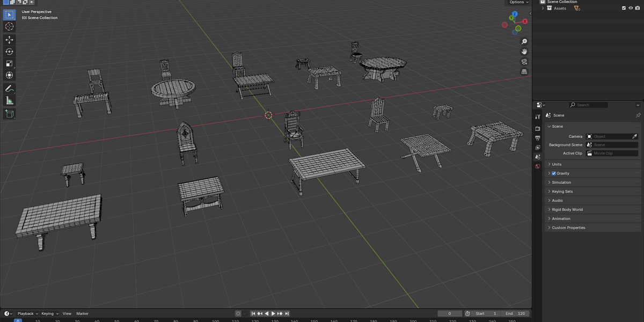Click the Start frame field
Screen dimensions: 644x322
pyautogui.click(x=487, y=313)
